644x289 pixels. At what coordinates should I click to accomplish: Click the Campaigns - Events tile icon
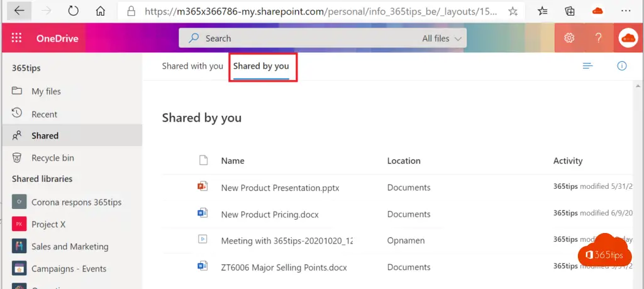pyautogui.click(x=19, y=268)
